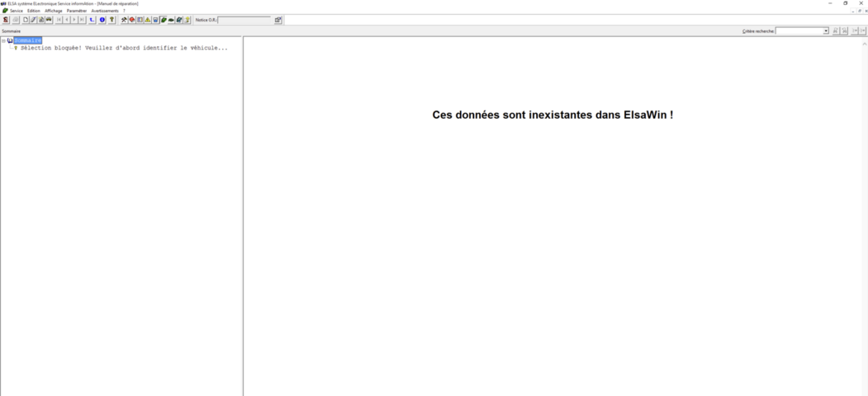Viewport: 868px width, 396px height.
Task: Click the green book icon beside Service menu
Action: 5,11
